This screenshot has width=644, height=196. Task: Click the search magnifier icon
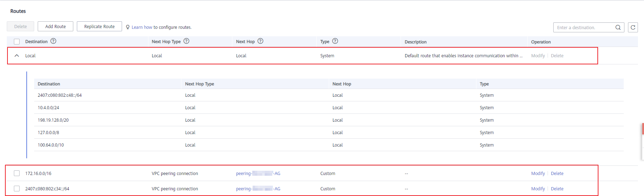pyautogui.click(x=618, y=27)
